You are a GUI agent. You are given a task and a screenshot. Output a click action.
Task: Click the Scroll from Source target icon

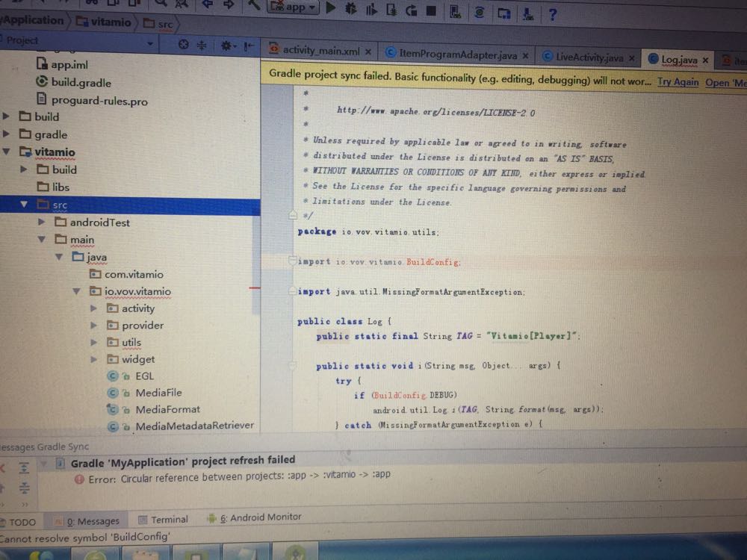pos(184,45)
